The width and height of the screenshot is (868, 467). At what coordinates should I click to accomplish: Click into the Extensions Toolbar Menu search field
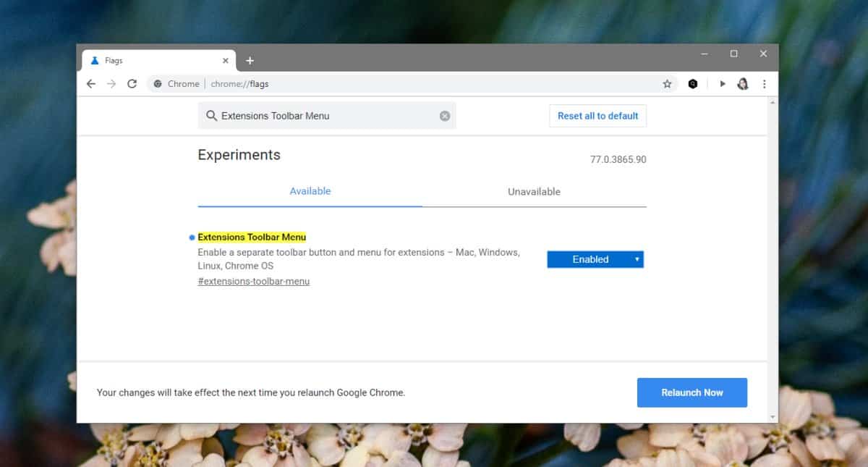click(x=327, y=116)
